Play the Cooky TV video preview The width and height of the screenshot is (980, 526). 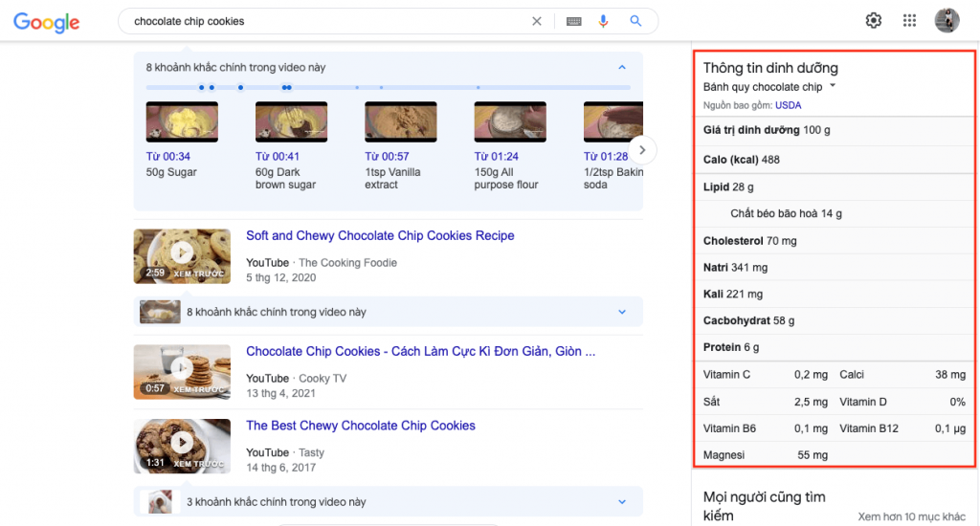pyautogui.click(x=182, y=372)
